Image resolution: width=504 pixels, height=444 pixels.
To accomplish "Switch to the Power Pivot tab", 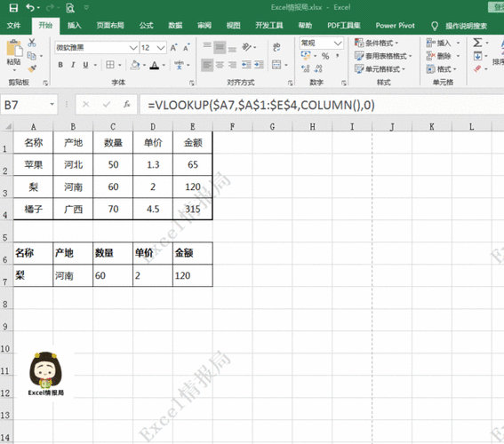I will pos(395,26).
